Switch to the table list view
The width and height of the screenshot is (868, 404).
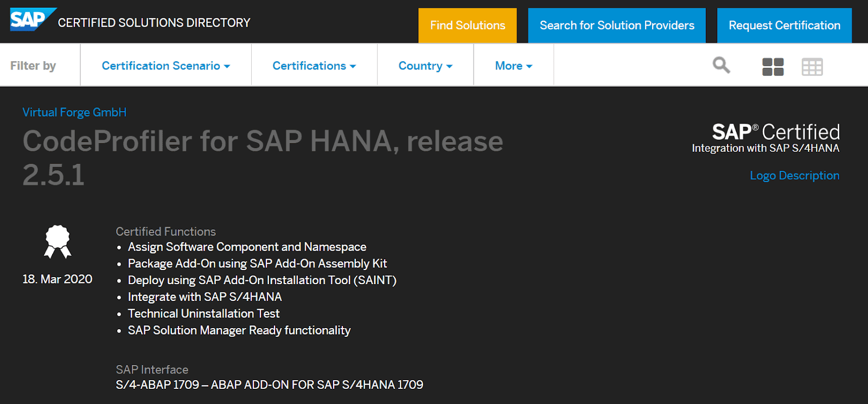(x=812, y=67)
